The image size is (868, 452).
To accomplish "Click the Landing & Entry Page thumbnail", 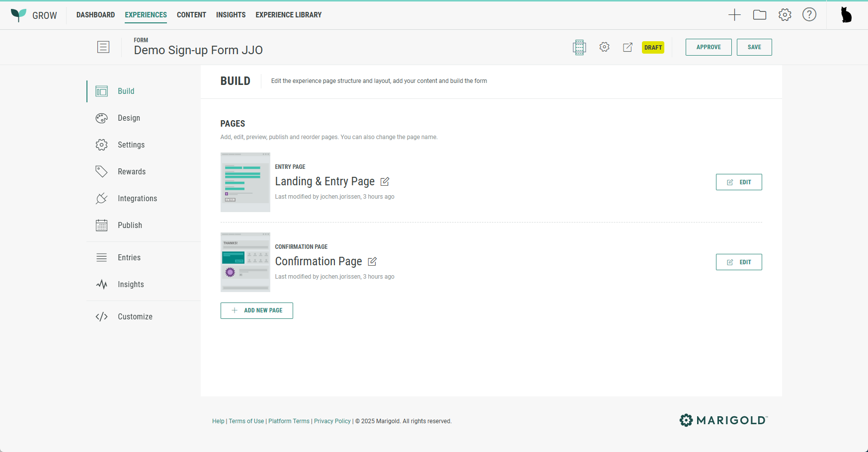I will click(245, 182).
